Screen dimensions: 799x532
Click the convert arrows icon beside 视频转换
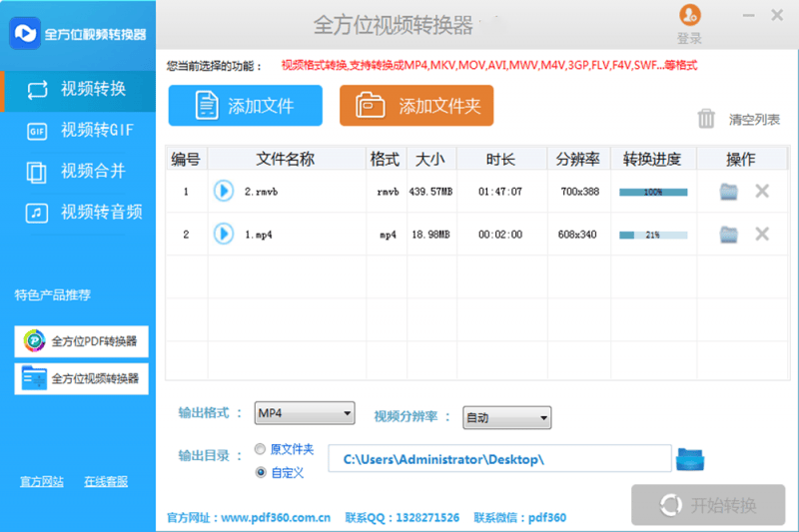[37, 90]
